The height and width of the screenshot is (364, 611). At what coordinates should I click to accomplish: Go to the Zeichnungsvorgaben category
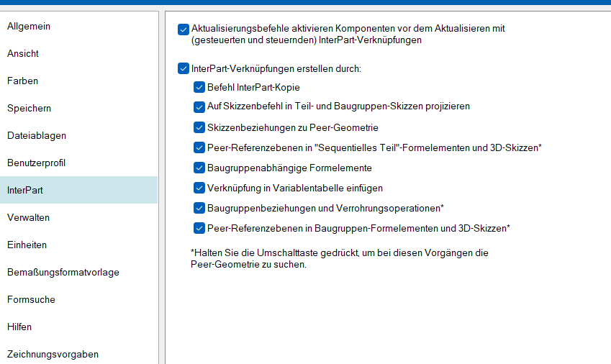78,353
